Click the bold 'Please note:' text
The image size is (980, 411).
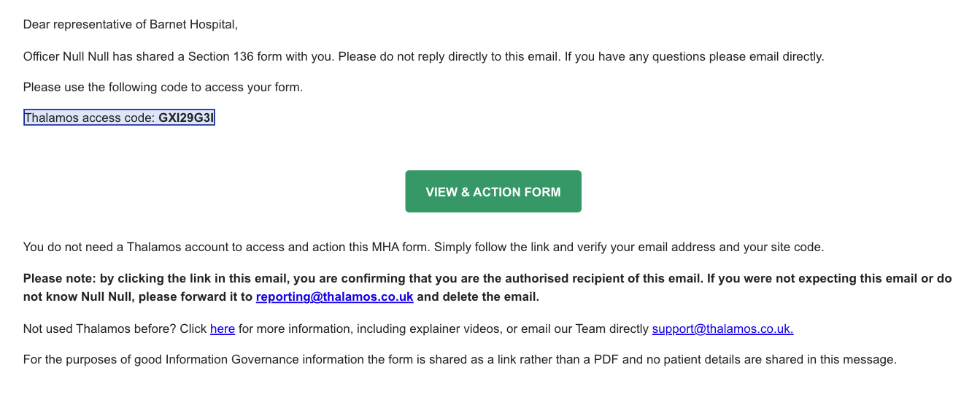[x=57, y=279]
